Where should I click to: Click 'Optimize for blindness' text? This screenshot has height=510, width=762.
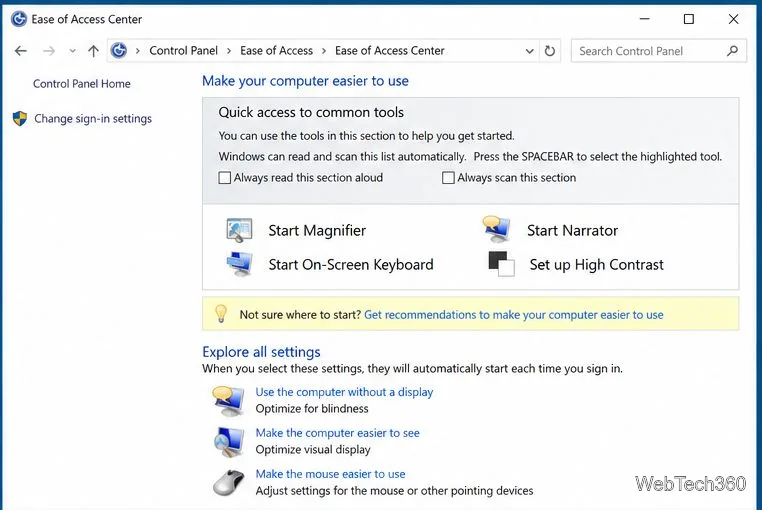pyautogui.click(x=312, y=408)
